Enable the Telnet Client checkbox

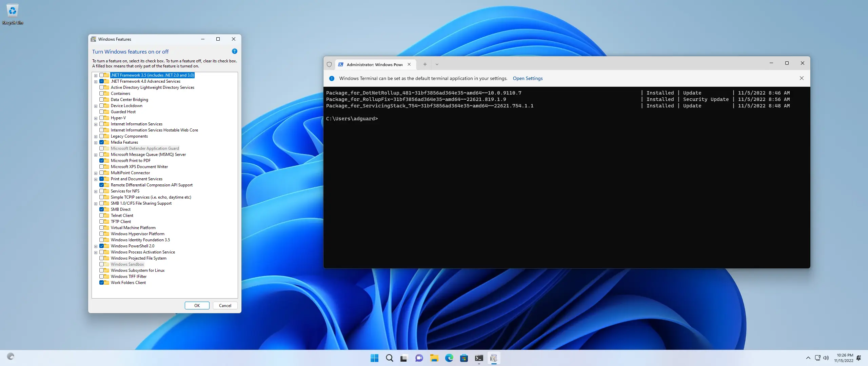101,216
